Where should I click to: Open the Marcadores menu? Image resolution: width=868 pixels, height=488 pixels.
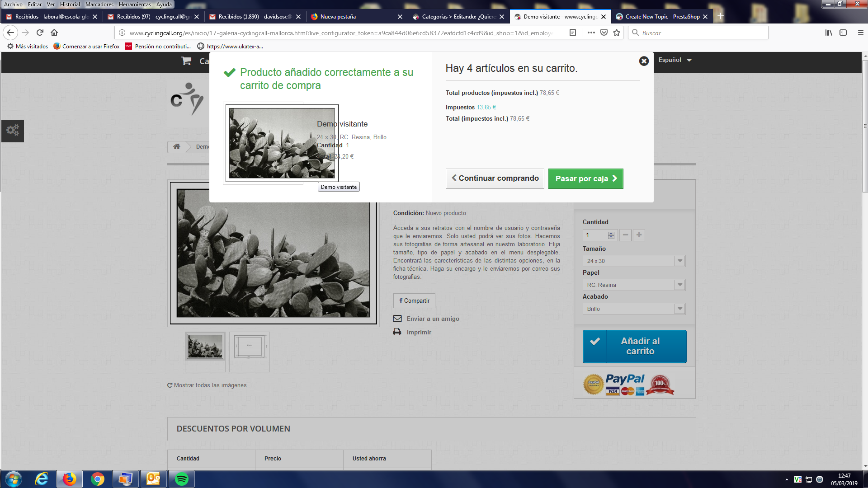coord(99,4)
